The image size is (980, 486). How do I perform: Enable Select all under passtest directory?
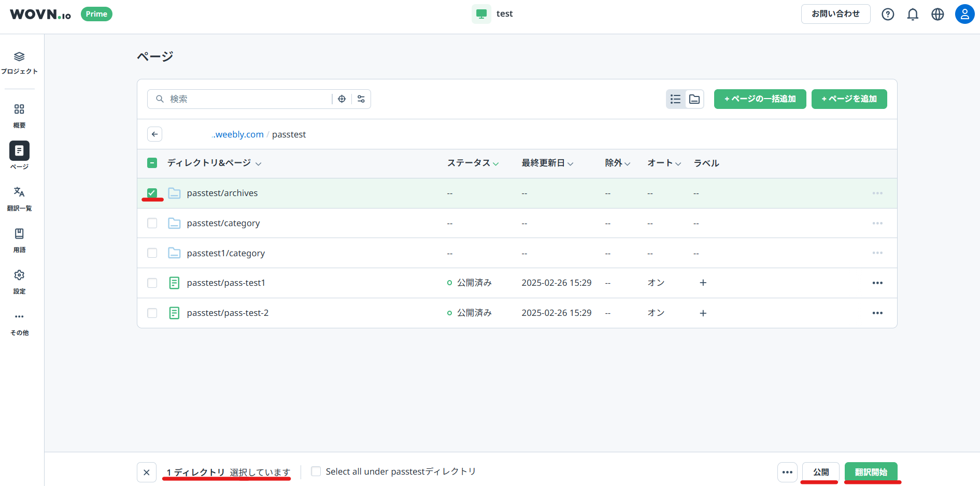point(316,471)
